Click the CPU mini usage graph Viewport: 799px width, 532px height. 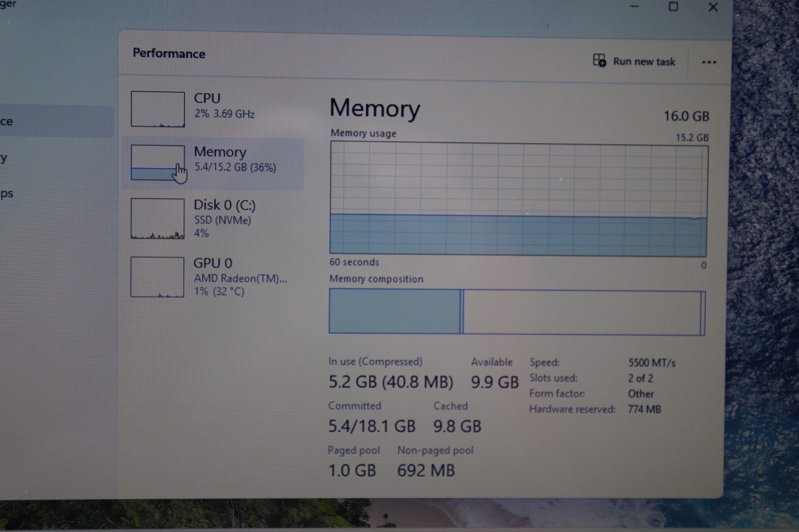click(x=158, y=109)
